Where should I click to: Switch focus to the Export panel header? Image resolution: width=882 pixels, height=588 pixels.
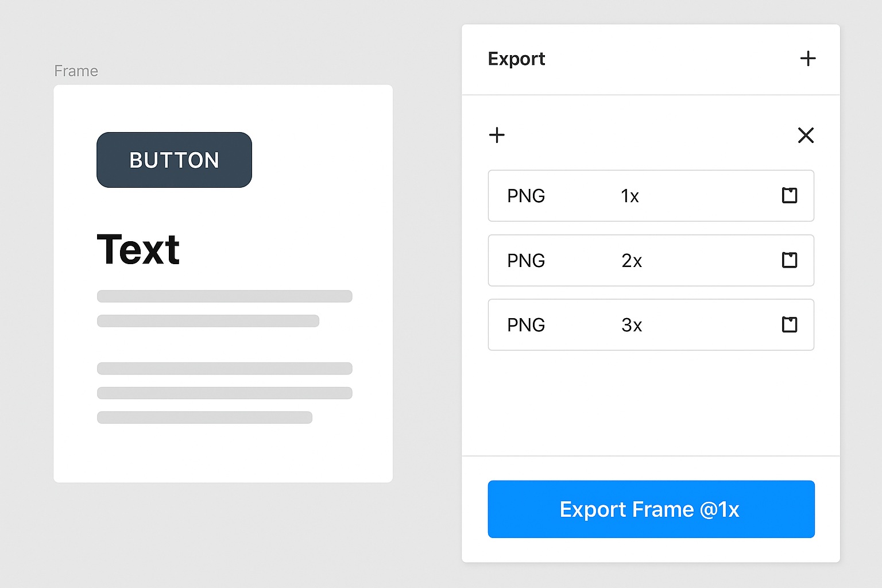(516, 58)
